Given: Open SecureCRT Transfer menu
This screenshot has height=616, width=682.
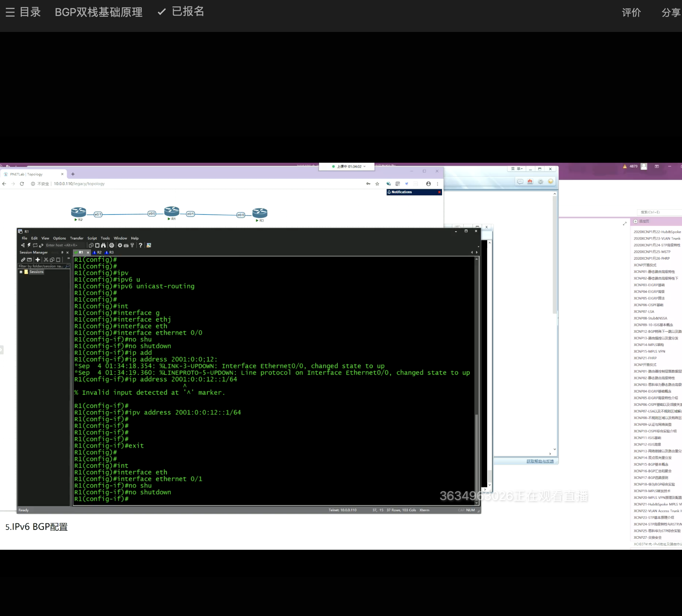Looking at the screenshot, I should click(76, 238).
